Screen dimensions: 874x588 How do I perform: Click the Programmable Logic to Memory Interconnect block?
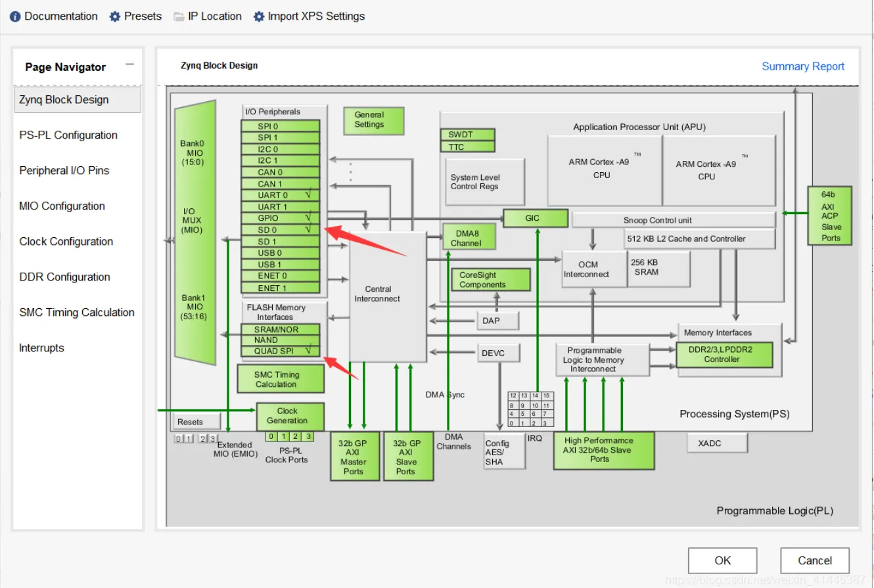click(603, 359)
